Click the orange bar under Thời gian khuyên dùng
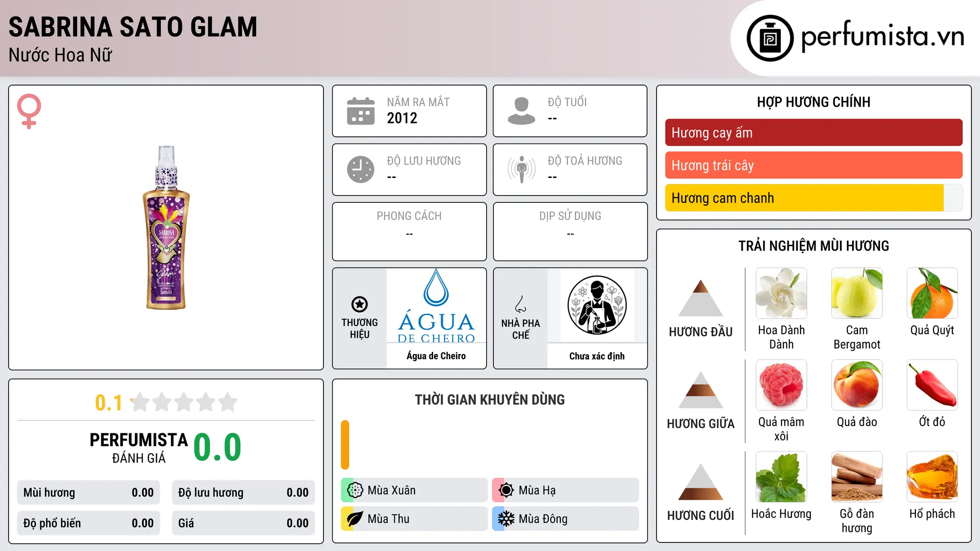The image size is (980, 551). [345, 445]
